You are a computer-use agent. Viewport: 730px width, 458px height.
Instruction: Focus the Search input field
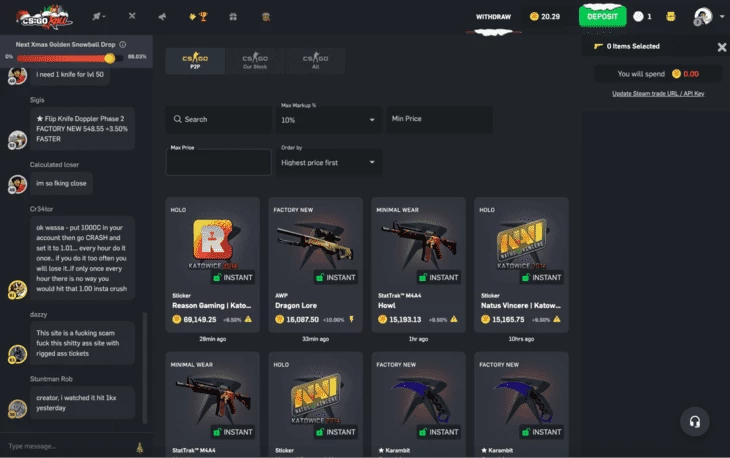218,120
